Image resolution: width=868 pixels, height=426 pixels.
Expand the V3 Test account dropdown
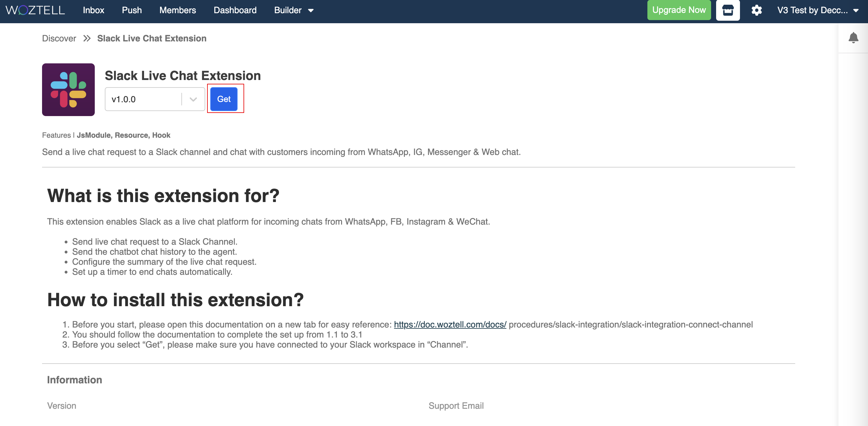pos(856,10)
